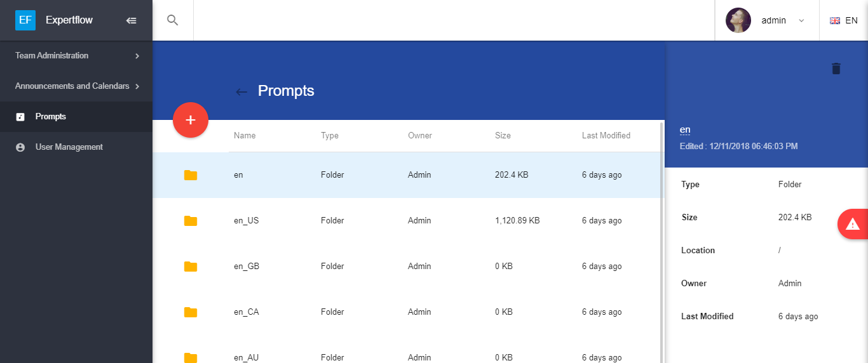
Task: Click the file list vertical scrollbar
Action: tap(661, 241)
